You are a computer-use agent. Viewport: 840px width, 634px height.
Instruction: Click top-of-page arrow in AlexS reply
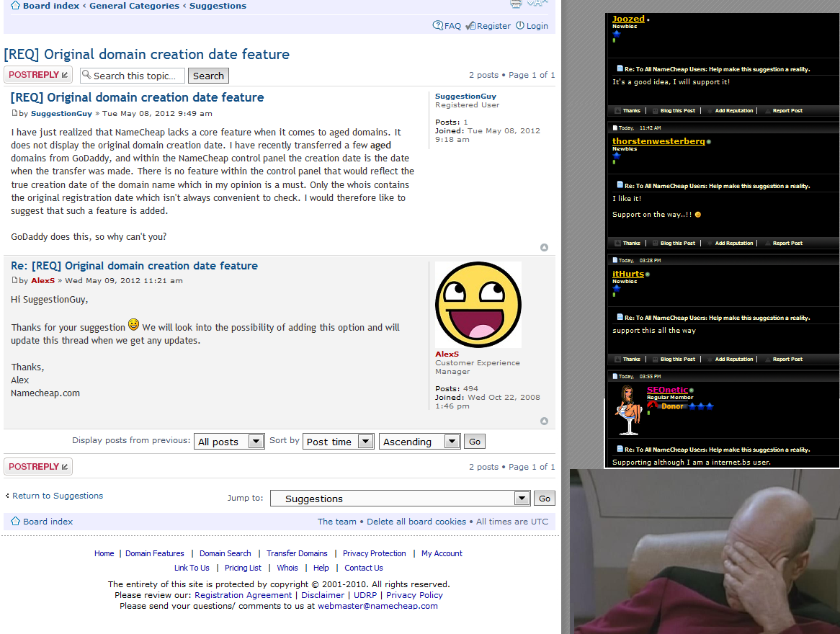tap(545, 421)
